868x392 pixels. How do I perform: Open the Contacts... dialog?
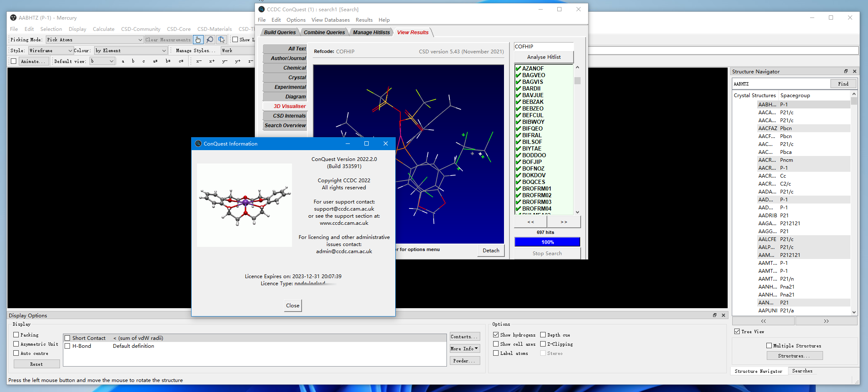click(x=465, y=337)
